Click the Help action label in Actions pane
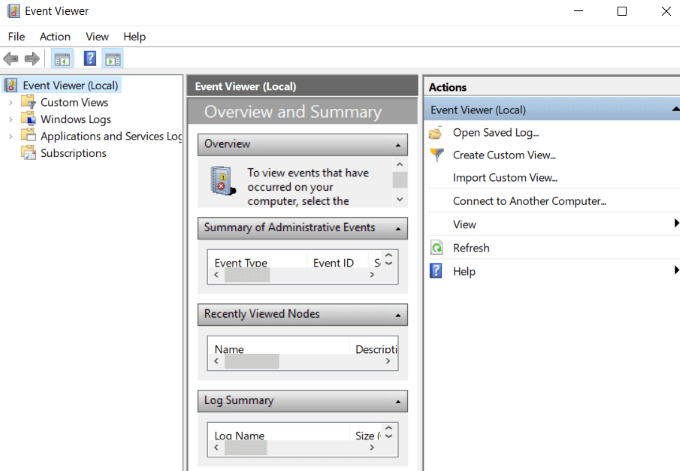Screen dimensions: 680x471 464,271
